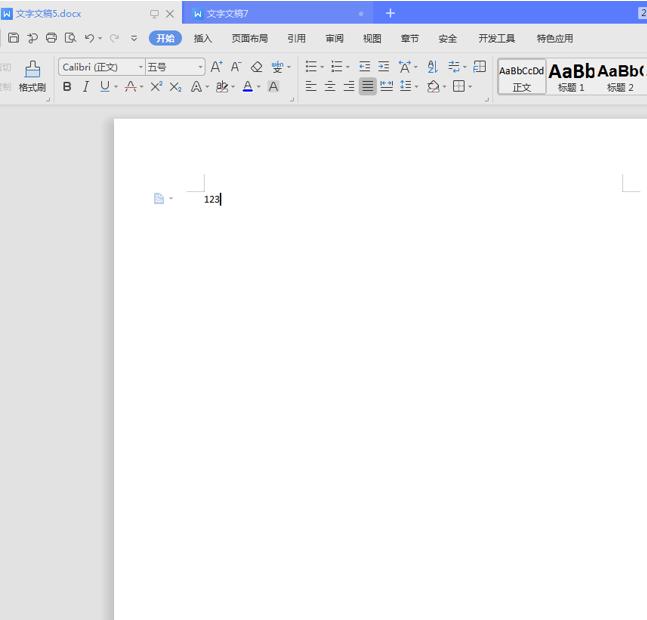
Task: Open the 插入 ribbon tab
Action: pyautogui.click(x=203, y=38)
